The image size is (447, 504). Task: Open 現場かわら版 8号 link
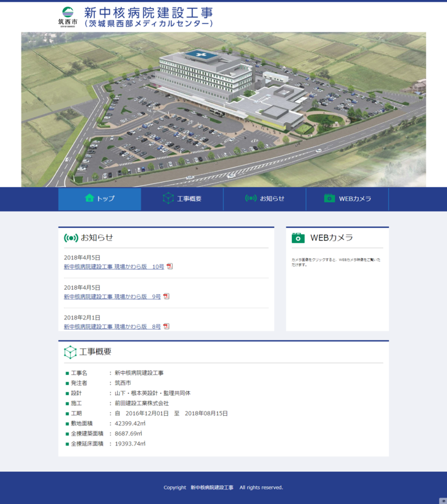[112, 326]
